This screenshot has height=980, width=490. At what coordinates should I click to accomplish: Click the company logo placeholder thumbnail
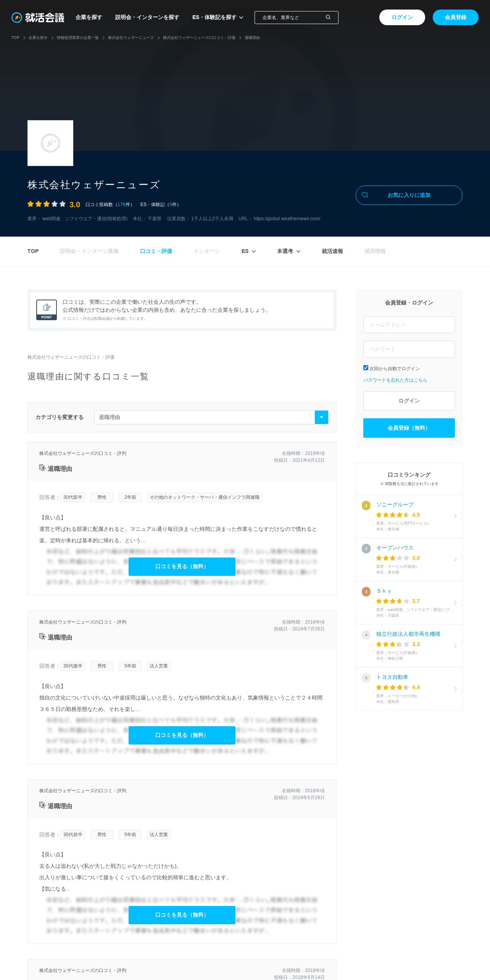[50, 143]
